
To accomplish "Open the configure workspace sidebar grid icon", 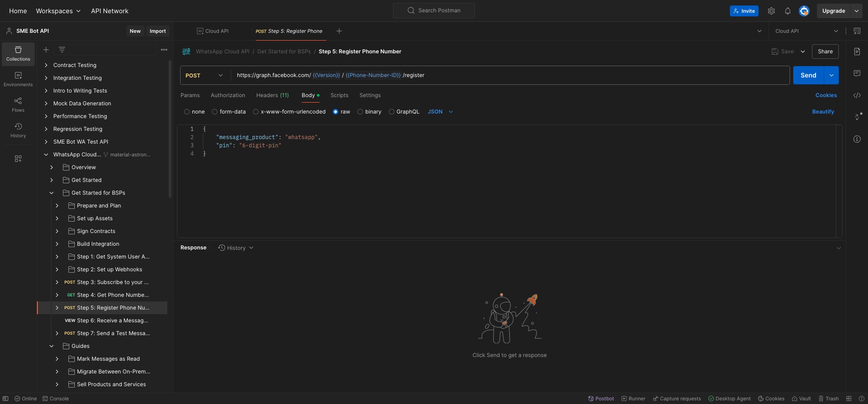I will [18, 159].
